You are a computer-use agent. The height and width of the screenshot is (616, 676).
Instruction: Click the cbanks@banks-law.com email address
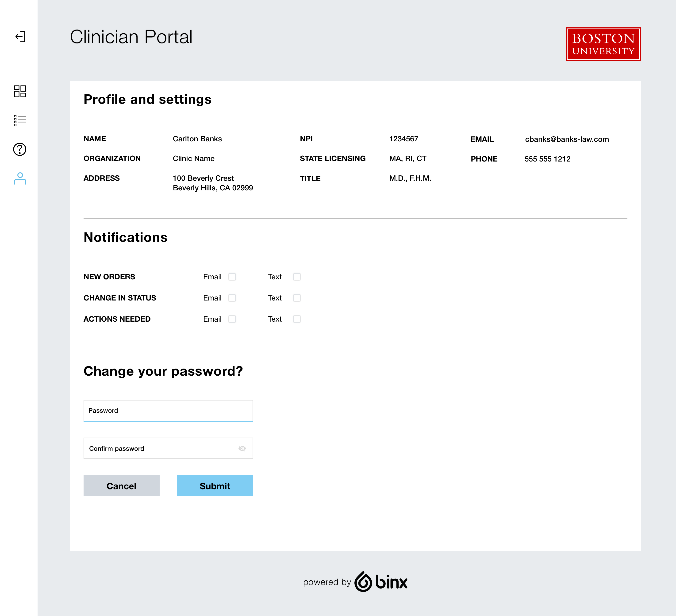click(567, 139)
